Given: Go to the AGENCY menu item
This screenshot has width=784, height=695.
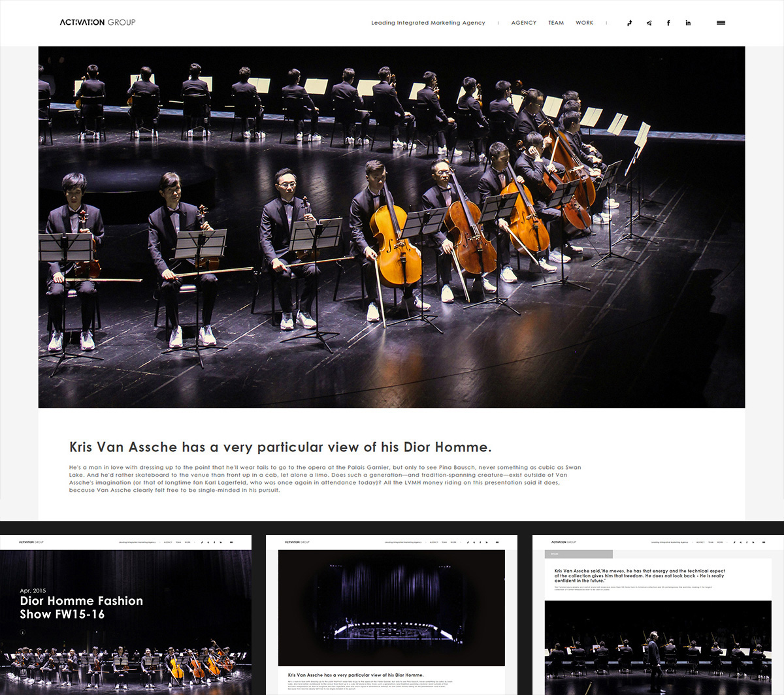Looking at the screenshot, I should click(x=523, y=23).
